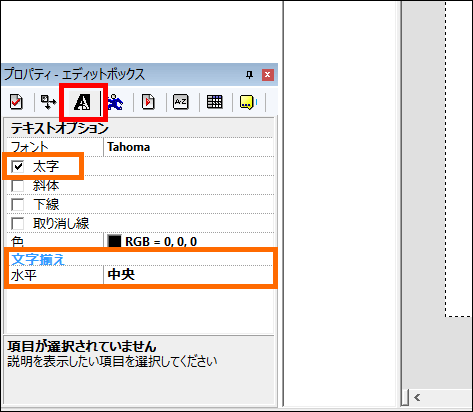Select the position and size icon
Image resolution: width=473 pixels, height=412 pixels.
[48, 102]
